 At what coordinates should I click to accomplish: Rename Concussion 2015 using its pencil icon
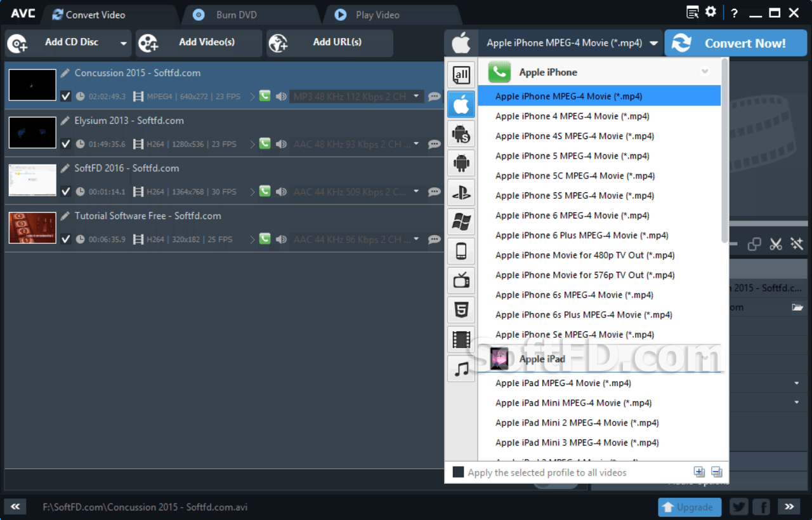[x=65, y=73]
